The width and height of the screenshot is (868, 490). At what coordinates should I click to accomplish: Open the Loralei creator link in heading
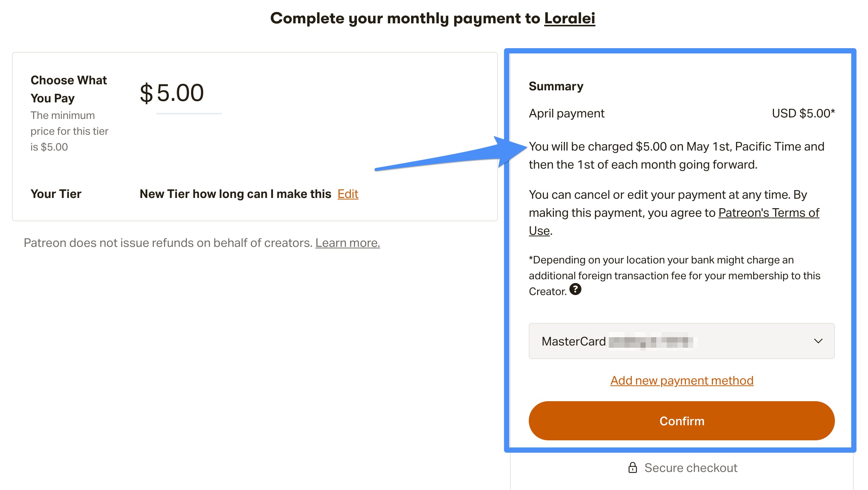[x=569, y=18]
